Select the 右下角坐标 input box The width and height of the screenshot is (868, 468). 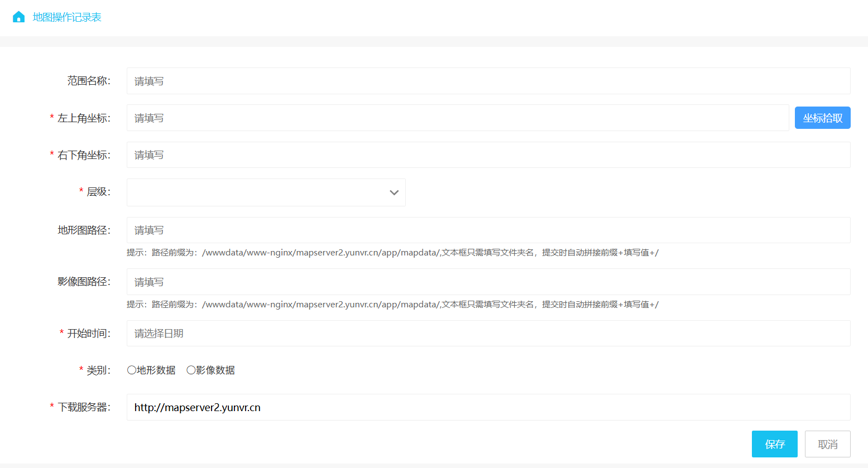pyautogui.click(x=488, y=155)
